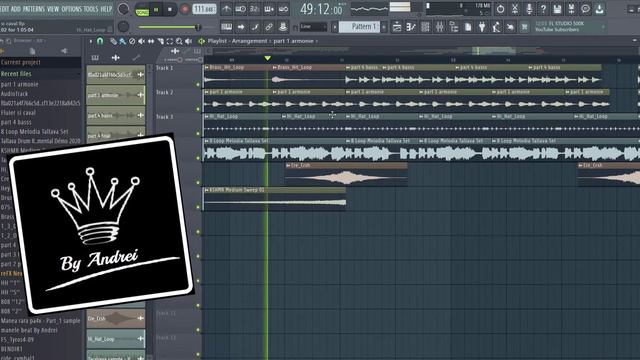Select 'part 4 basss' in picker panel
This screenshot has width=640, height=360.
click(x=116, y=116)
